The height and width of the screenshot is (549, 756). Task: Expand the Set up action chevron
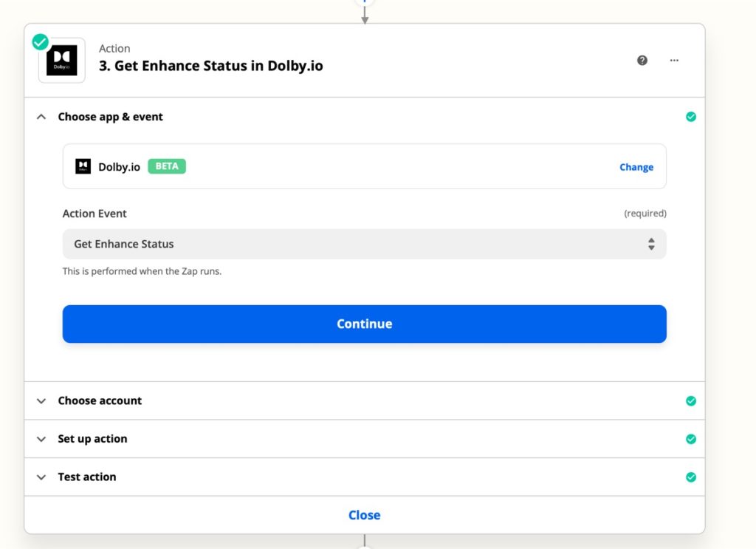pos(41,439)
